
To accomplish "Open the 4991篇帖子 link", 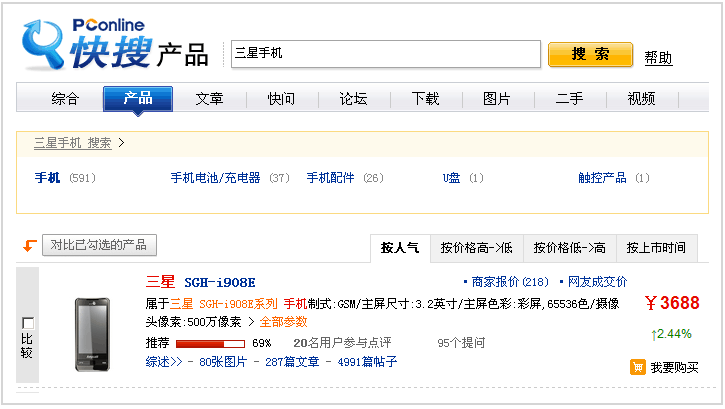I will [x=367, y=361].
